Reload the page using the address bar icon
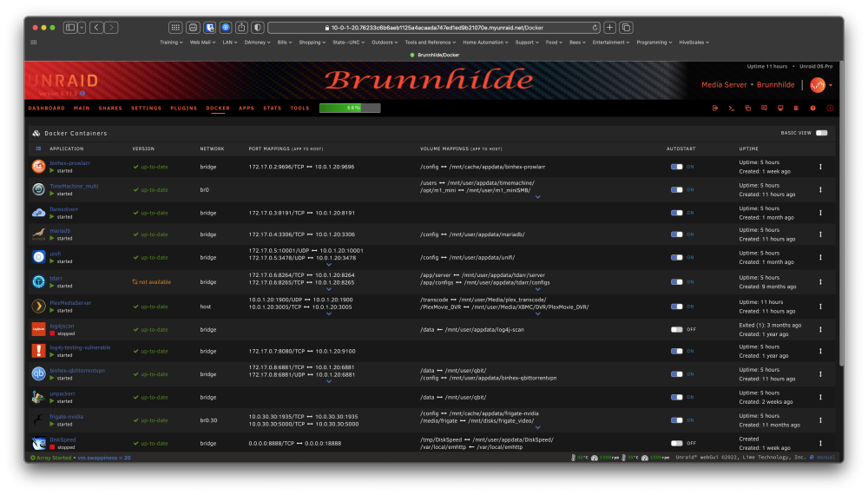Viewport: 868px width, 495px height. [x=595, y=27]
